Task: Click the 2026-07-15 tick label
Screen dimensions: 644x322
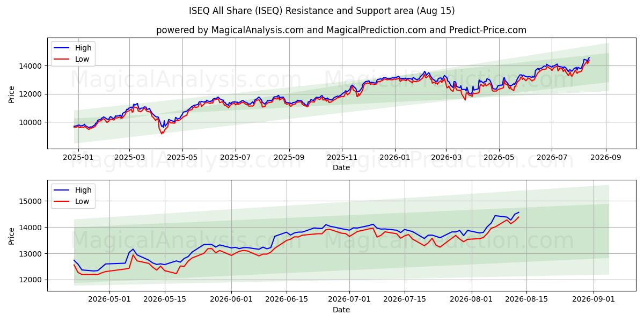Action: pyautogui.click(x=404, y=299)
